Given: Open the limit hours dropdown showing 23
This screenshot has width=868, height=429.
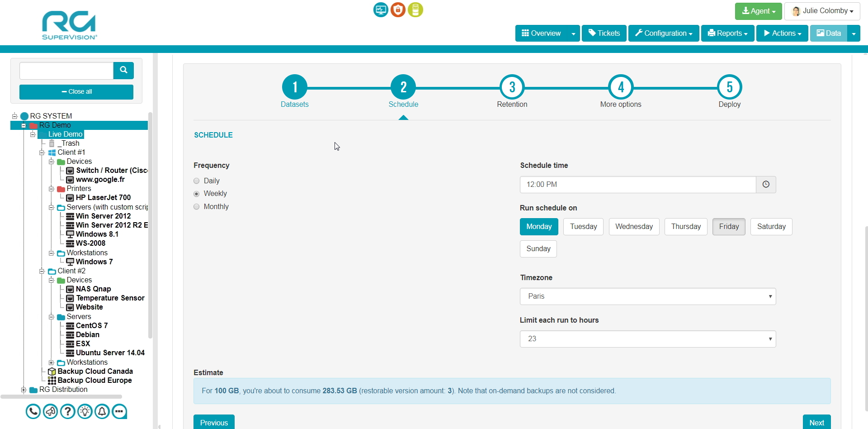Looking at the screenshot, I should (647, 338).
